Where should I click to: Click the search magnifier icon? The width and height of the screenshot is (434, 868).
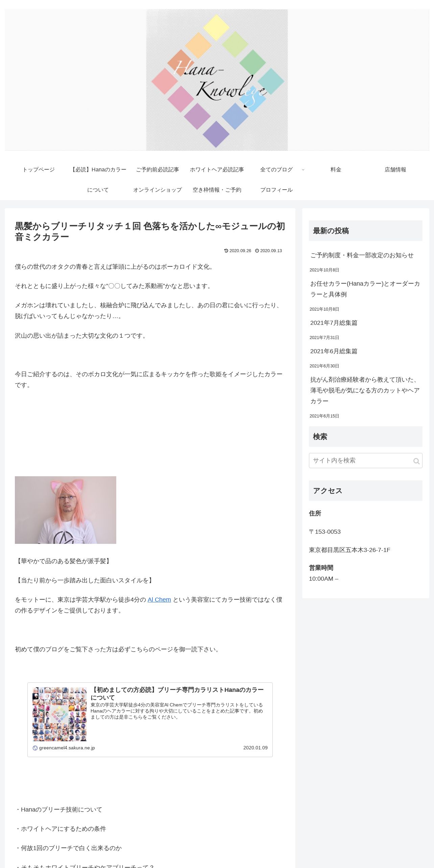coord(416,461)
